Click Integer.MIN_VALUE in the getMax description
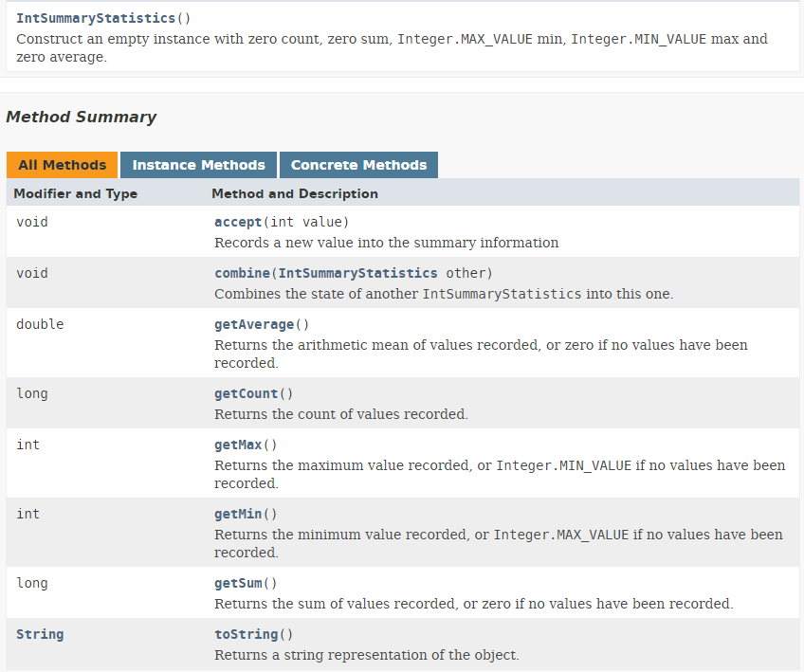This screenshot has height=672, width=804. tap(563, 465)
